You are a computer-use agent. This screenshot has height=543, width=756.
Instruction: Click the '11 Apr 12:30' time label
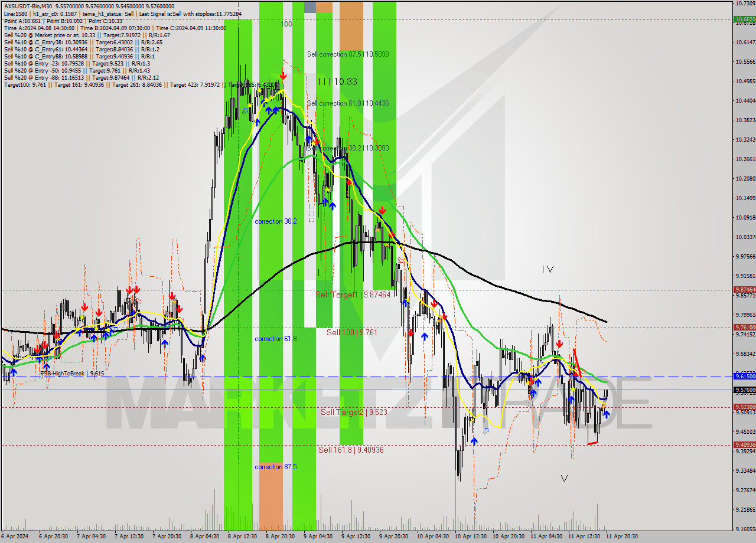tap(584, 537)
